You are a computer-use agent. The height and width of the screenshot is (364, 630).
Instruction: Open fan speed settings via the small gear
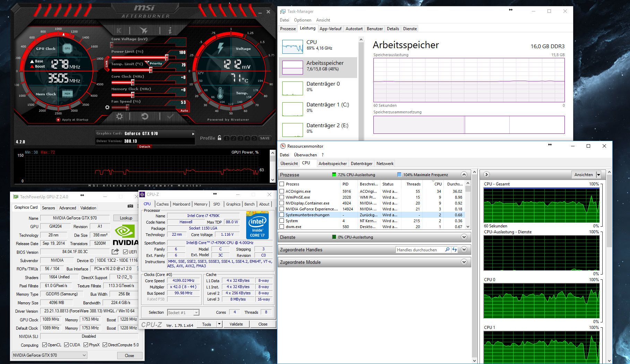107,107
